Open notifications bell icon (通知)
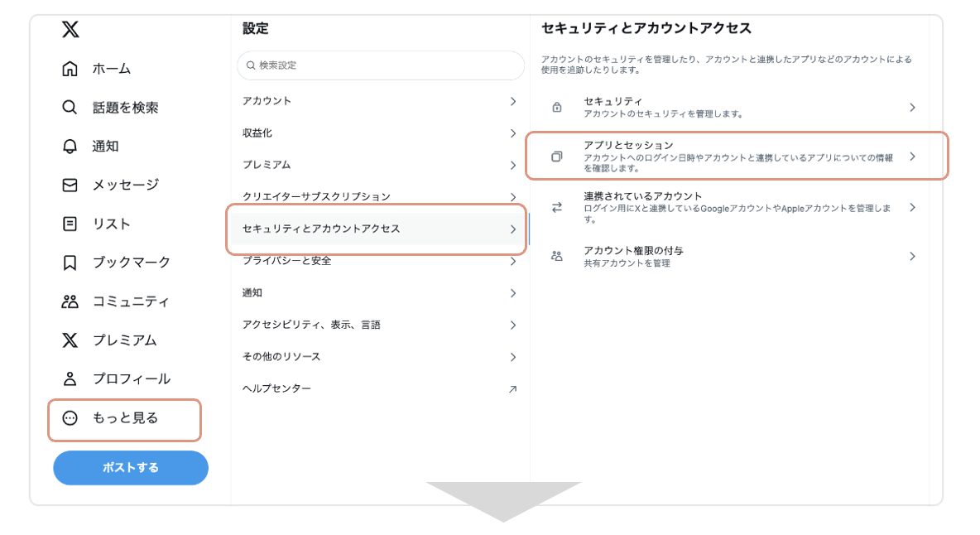 70,147
